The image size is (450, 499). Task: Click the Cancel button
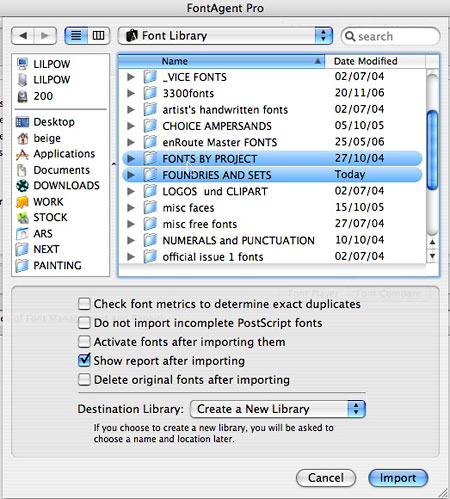coord(326,478)
